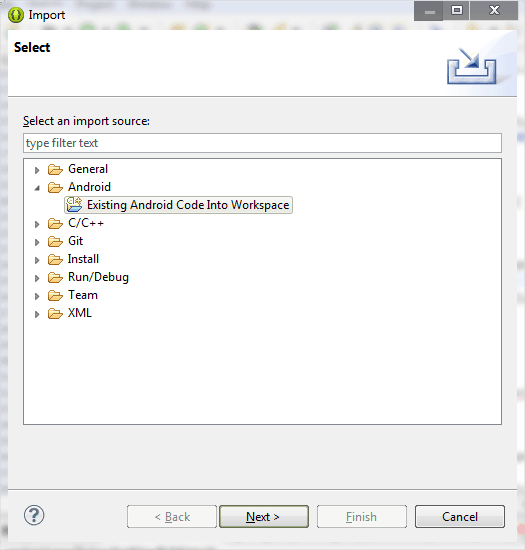This screenshot has width=525, height=550.
Task: Maximize the Import dialog window
Action: click(457, 11)
